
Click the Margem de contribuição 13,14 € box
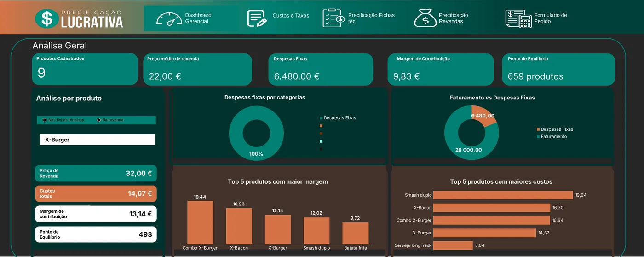96,214
